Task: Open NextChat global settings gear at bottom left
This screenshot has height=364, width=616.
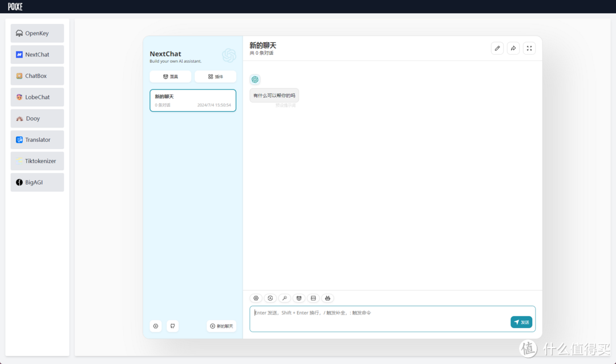Action: click(155, 325)
